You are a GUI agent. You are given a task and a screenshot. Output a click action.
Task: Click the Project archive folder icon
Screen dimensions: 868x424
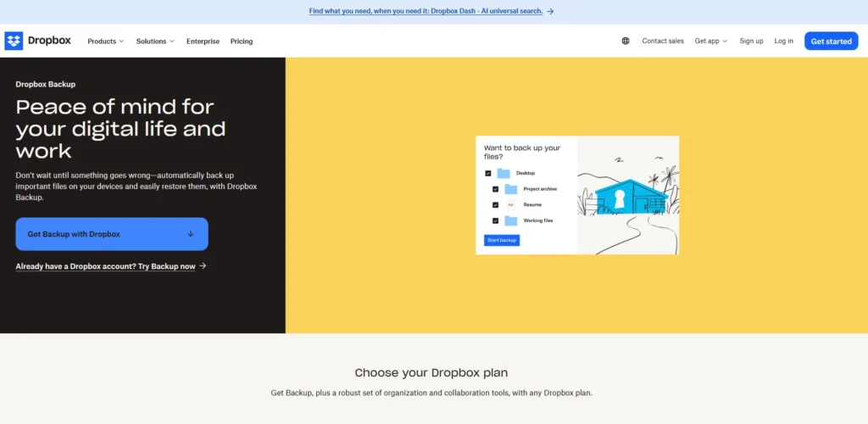(511, 189)
